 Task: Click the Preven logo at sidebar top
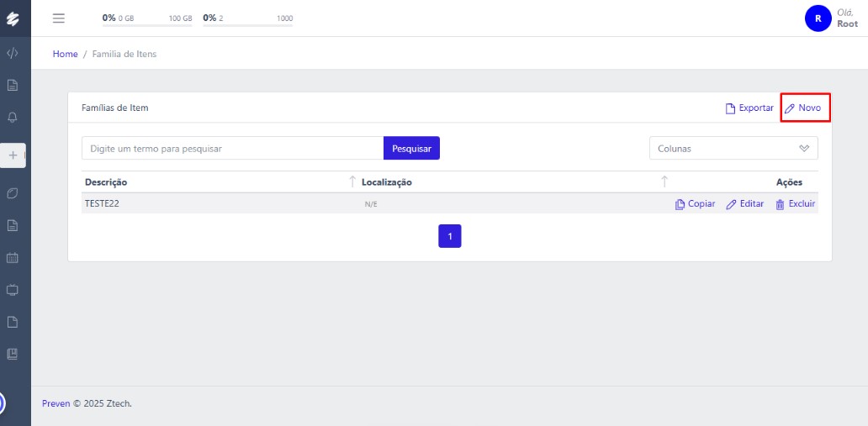tap(13, 18)
